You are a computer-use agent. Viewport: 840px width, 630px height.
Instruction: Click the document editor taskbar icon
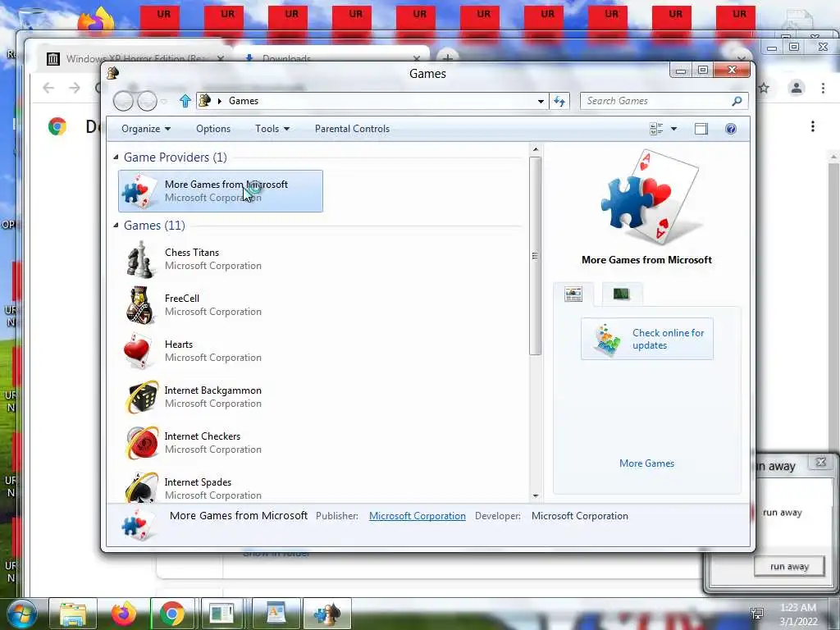tap(276, 614)
